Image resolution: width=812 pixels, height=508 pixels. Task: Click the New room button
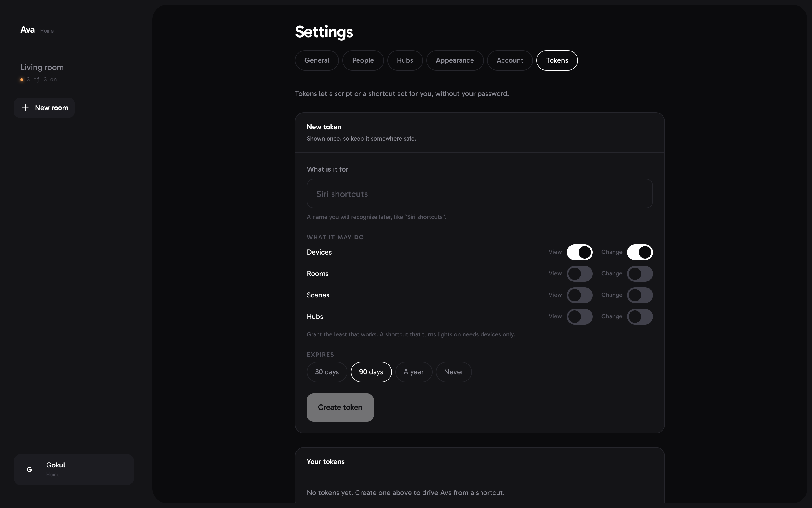[44, 108]
